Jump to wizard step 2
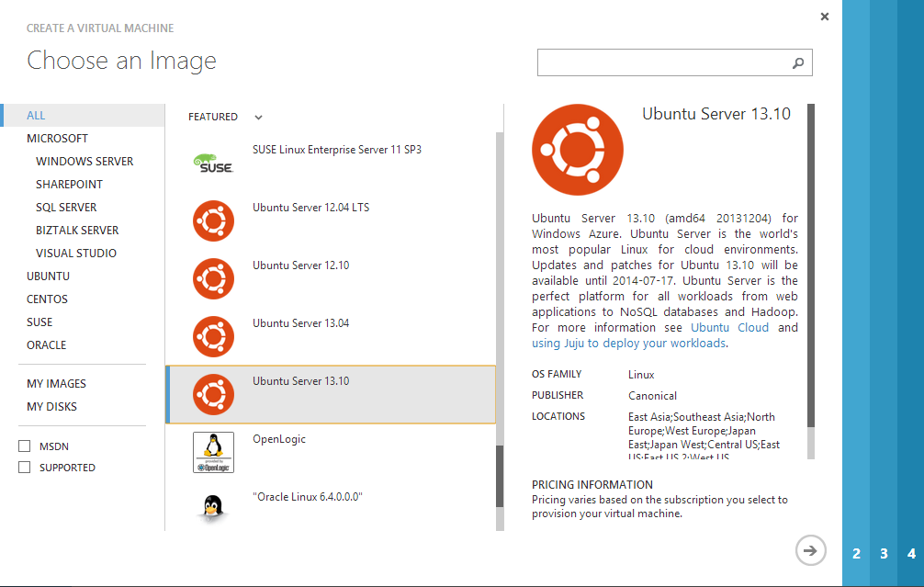924x587 pixels. pyautogui.click(x=856, y=553)
